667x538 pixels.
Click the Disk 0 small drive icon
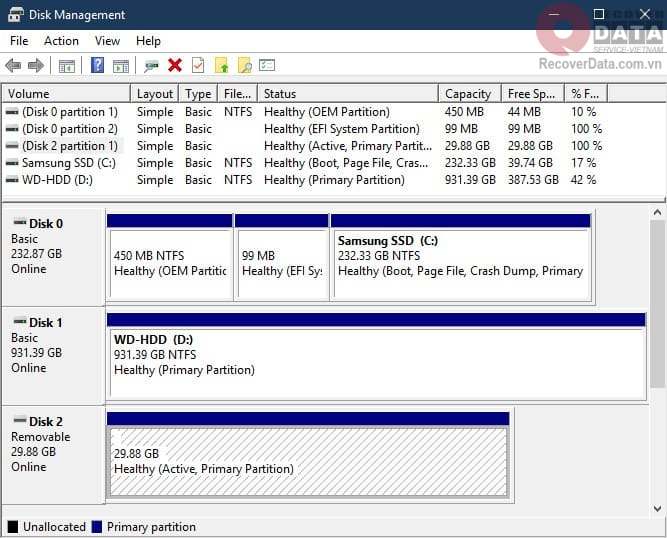coord(20,222)
